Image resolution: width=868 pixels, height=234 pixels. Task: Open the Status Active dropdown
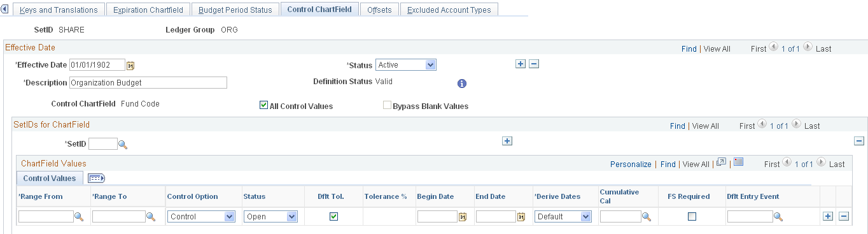406,64
